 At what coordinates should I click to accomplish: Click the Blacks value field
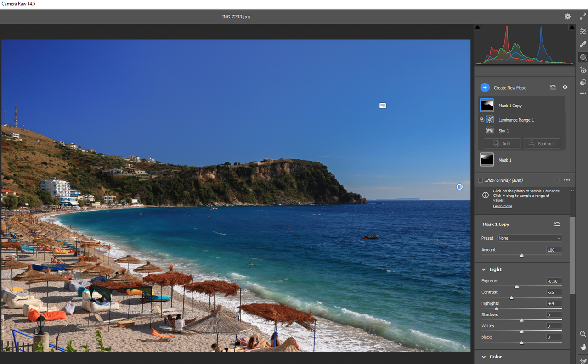[x=554, y=337]
